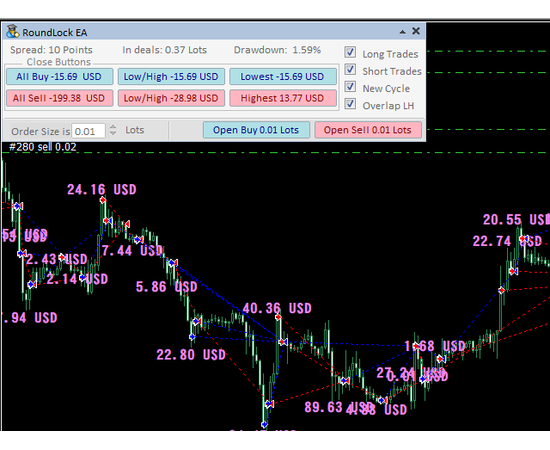Viewport: 550px width, 450px height.
Task: Collapse the RoundLock EA panel
Action: (x=402, y=32)
